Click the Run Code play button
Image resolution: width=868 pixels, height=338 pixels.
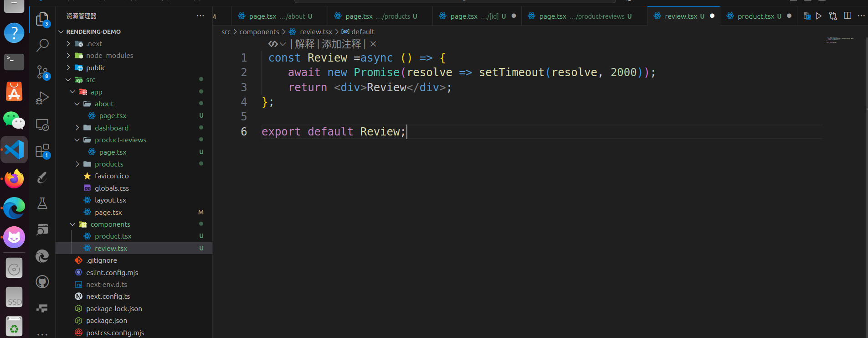click(819, 16)
